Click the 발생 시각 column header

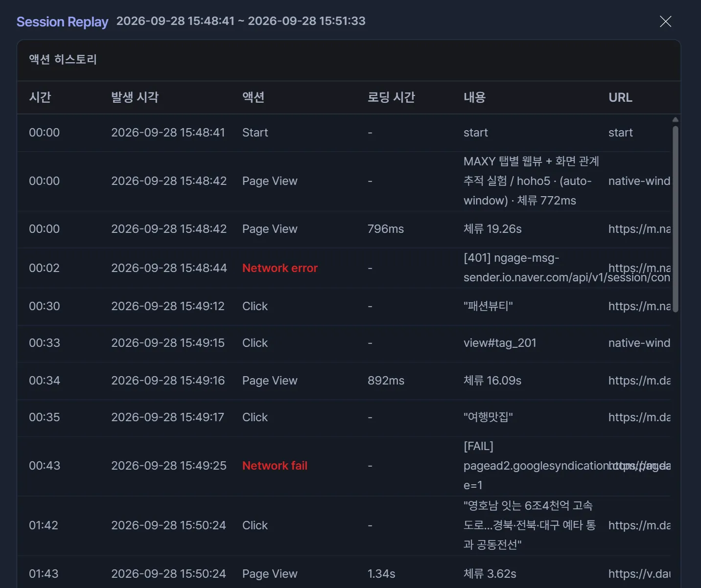pyautogui.click(x=135, y=97)
